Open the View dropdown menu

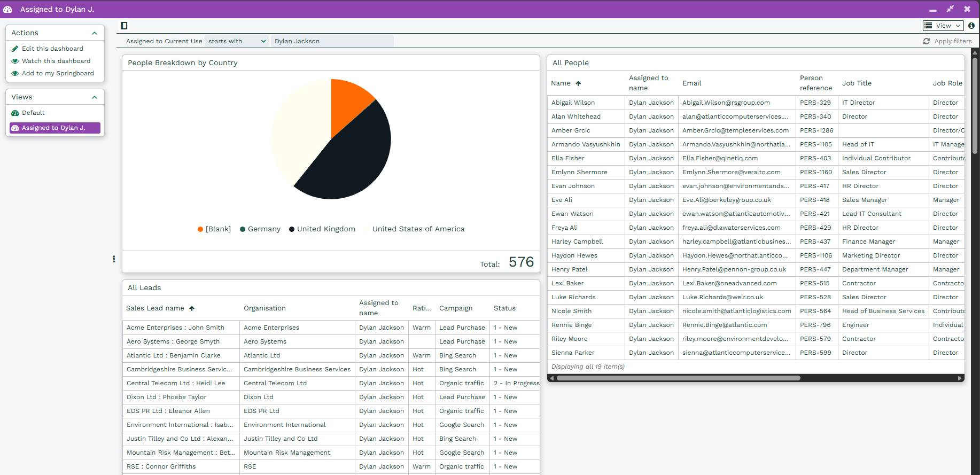943,26
